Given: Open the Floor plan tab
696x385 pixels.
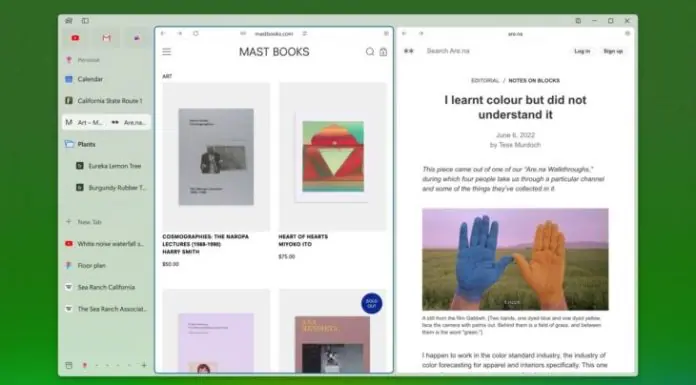Looking at the screenshot, I should pos(106,266).
